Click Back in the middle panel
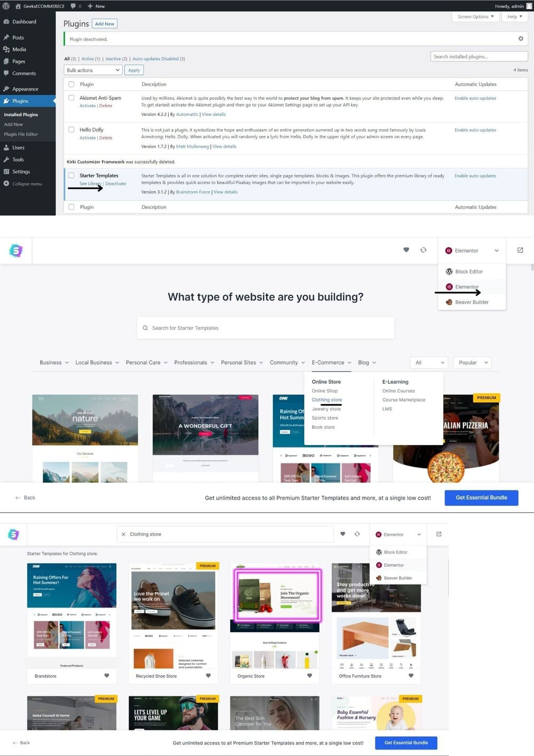The width and height of the screenshot is (534, 756). [25, 497]
